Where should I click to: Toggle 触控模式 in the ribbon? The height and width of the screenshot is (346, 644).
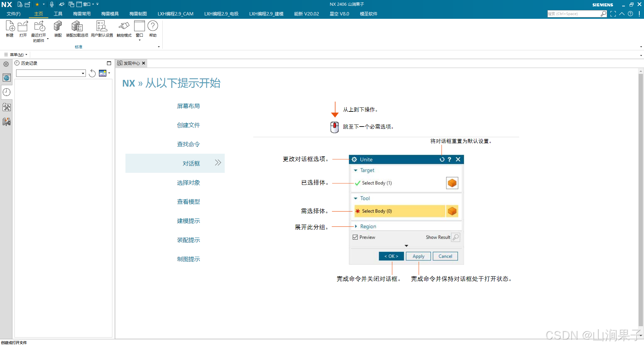pos(124,29)
